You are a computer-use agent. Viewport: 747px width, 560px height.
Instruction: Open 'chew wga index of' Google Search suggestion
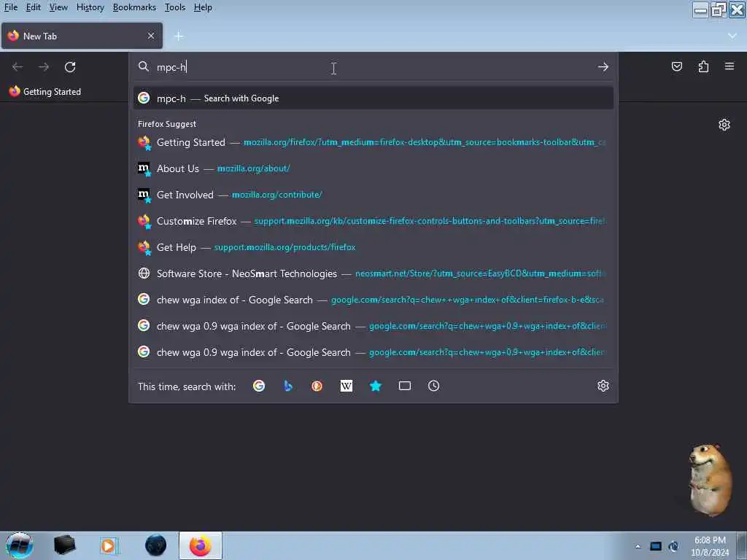373,300
